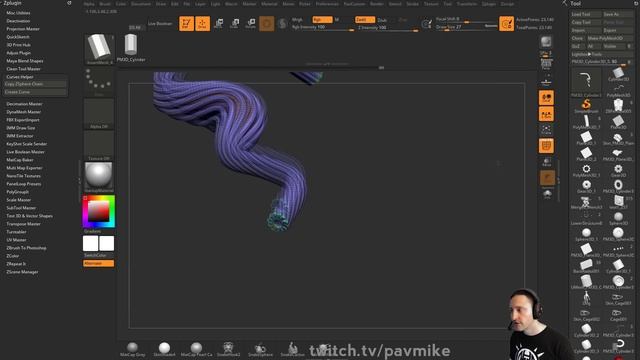Viewport: 640px width, 360px height.
Task: Open the Alpha menu
Action: (89, 4)
